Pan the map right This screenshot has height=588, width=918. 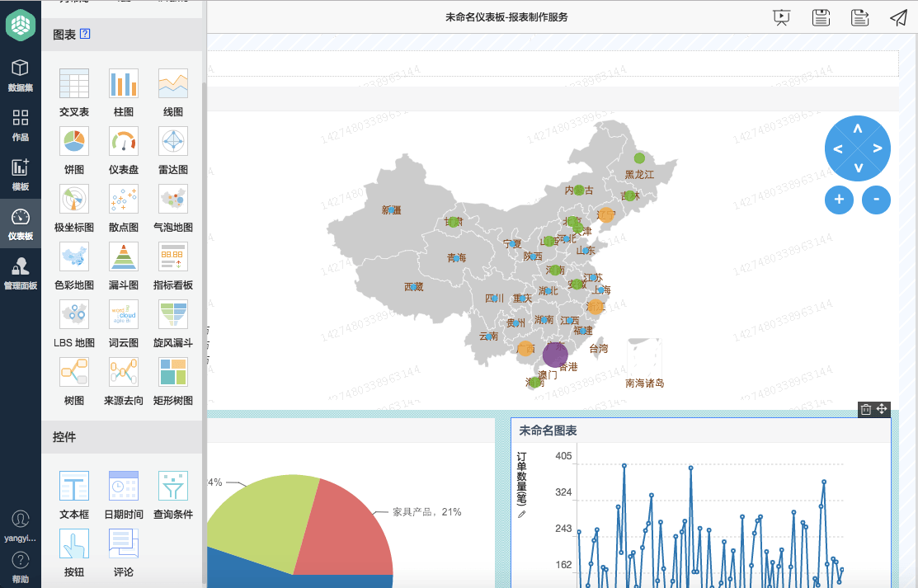coord(878,148)
